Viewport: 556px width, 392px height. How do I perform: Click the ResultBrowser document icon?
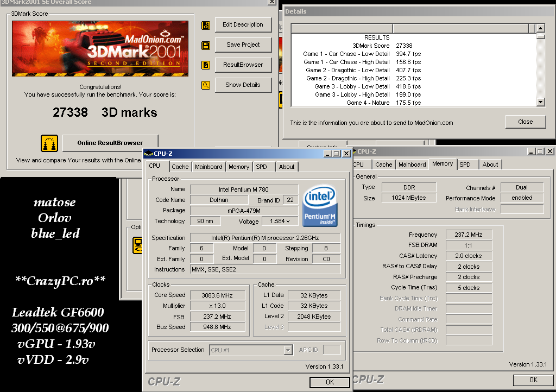(x=206, y=65)
